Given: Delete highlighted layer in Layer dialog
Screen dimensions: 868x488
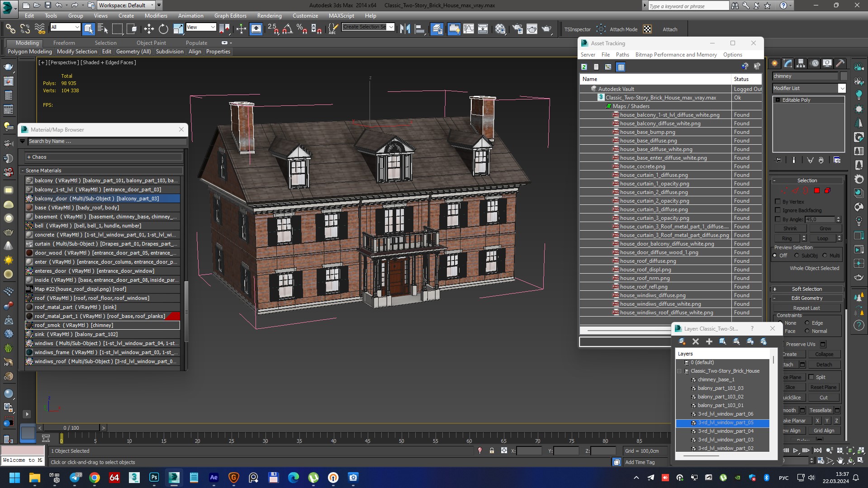Looking at the screenshot, I should click(x=696, y=341).
